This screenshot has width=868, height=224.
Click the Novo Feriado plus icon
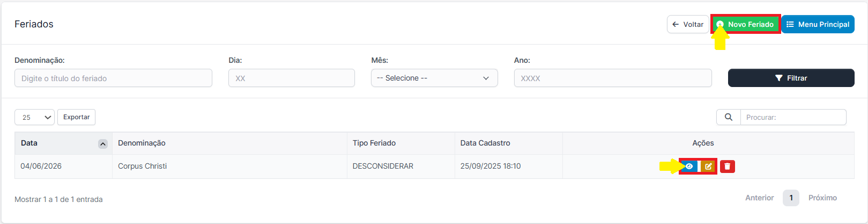click(x=720, y=25)
